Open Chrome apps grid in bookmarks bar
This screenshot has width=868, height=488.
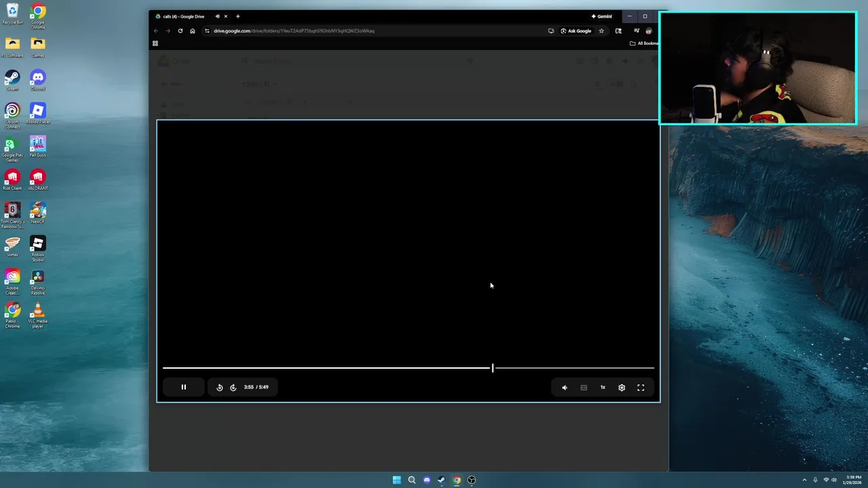pyautogui.click(x=155, y=43)
